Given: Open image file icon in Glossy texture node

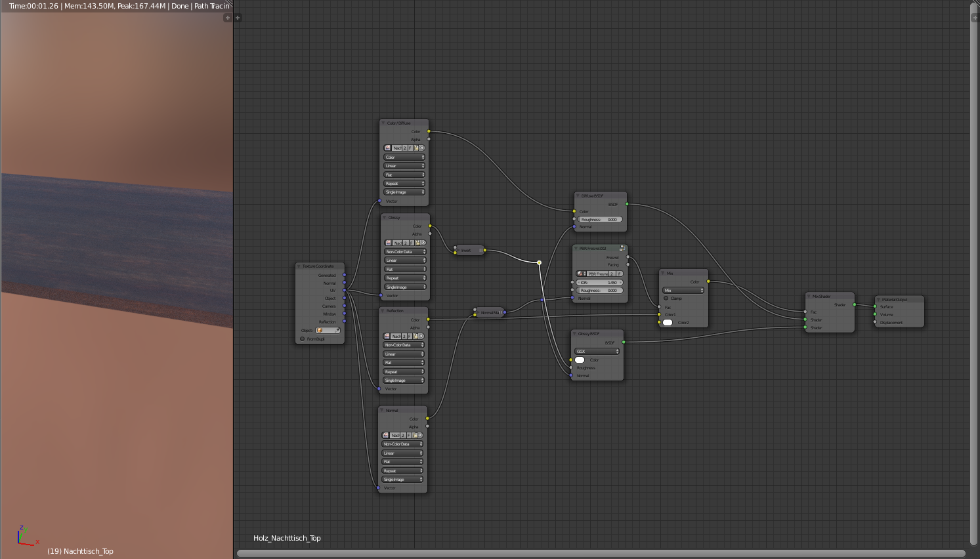Looking at the screenshot, I should [417, 243].
